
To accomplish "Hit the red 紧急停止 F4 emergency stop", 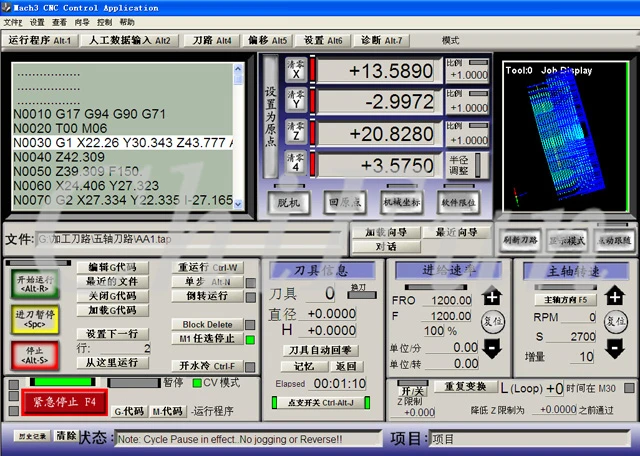I will [64, 402].
